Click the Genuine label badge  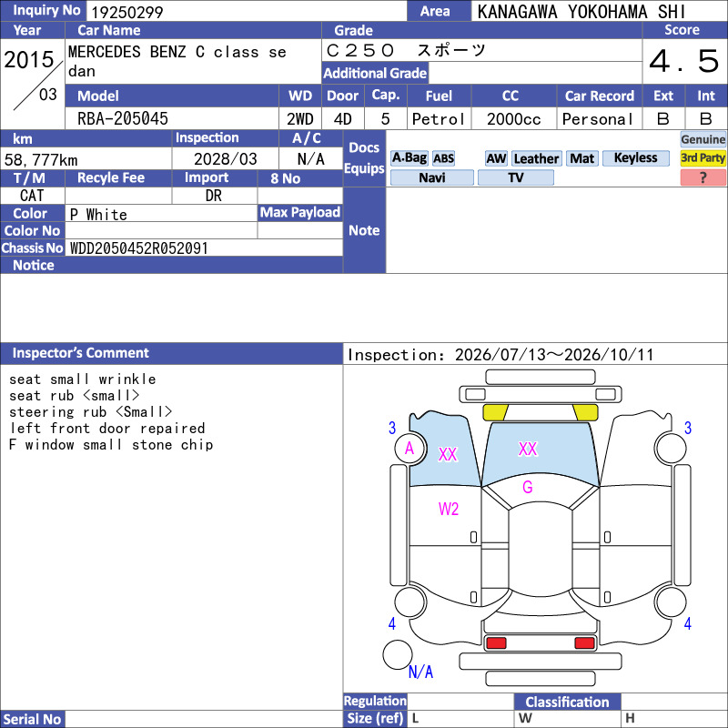point(703,139)
